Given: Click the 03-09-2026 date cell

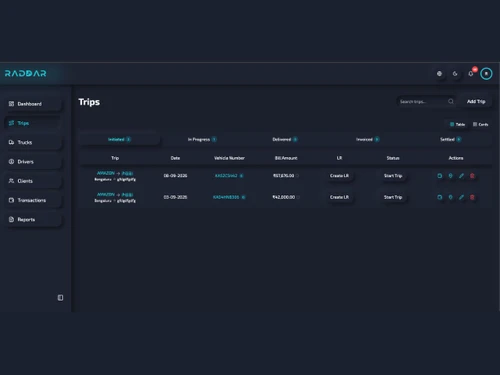Looking at the screenshot, I should pyautogui.click(x=175, y=197).
